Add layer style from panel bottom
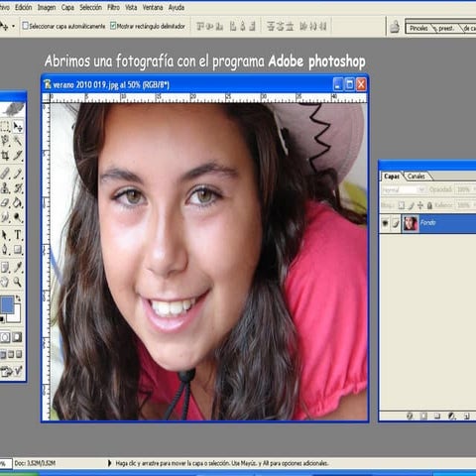 coord(410,416)
